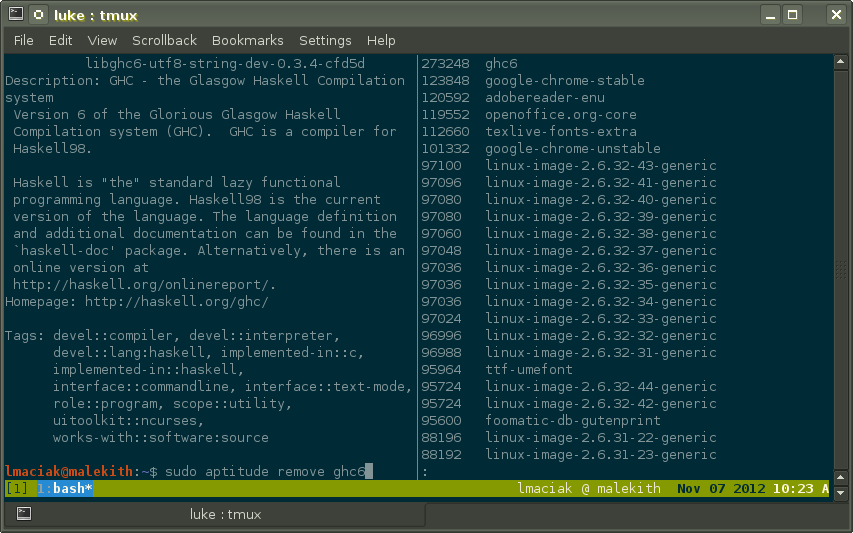The image size is (853, 533).
Task: Expand the Scrollback menu
Action: 164,40
